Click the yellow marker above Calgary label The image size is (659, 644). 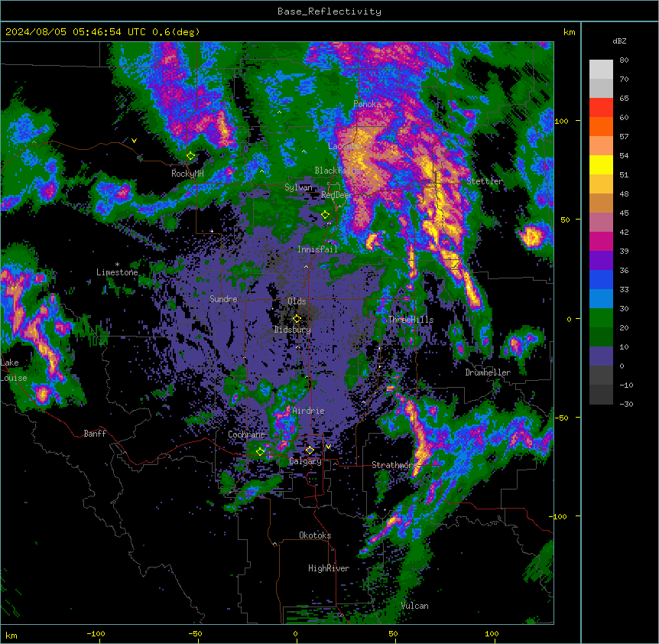coord(310,450)
